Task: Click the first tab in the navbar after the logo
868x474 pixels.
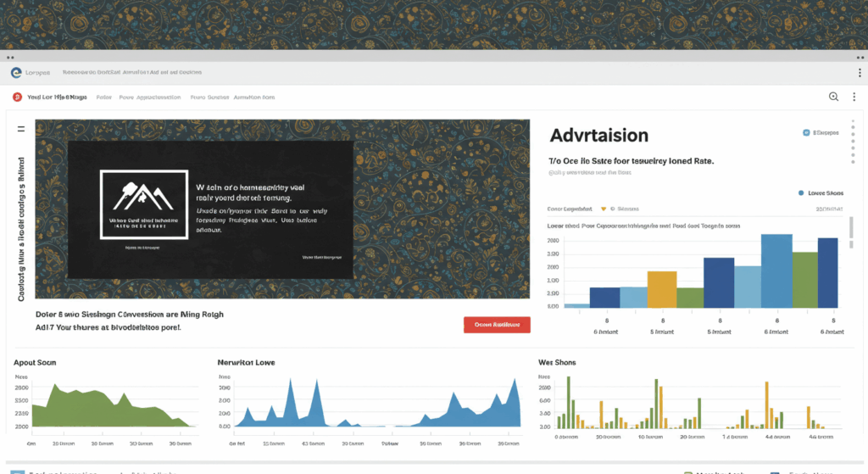Action: (x=104, y=98)
